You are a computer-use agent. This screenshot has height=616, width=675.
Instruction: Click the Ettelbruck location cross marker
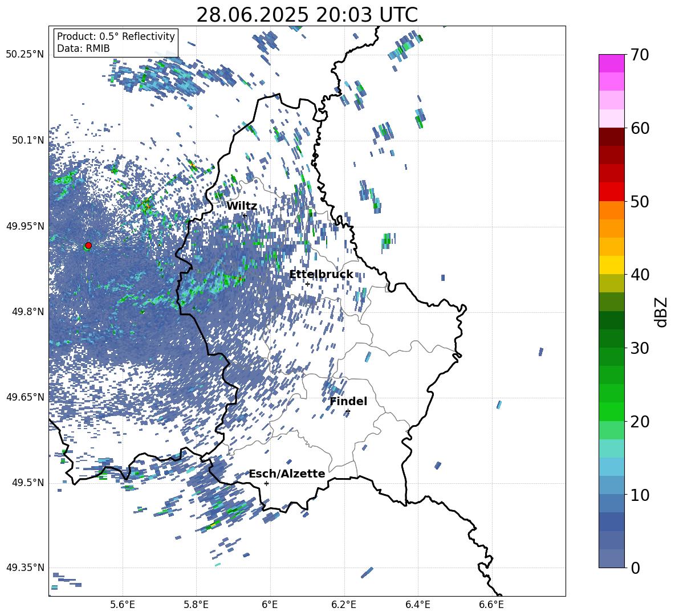tap(307, 284)
